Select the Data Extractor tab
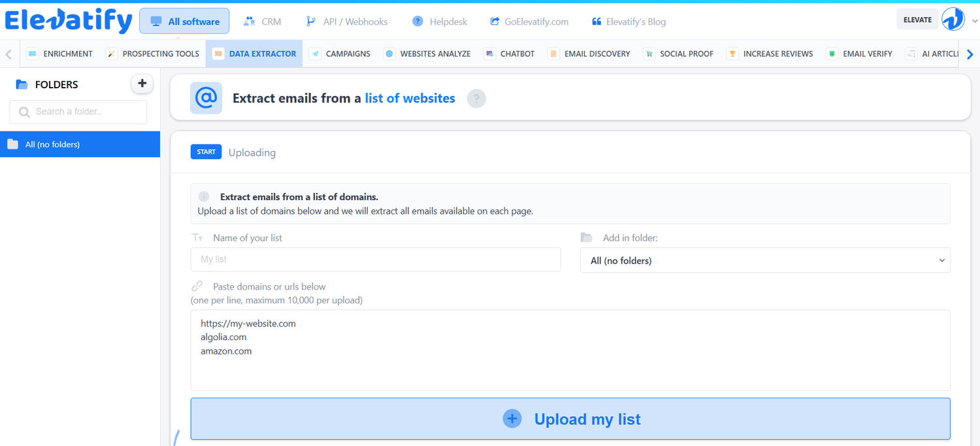The height and width of the screenshot is (446, 980). click(254, 54)
